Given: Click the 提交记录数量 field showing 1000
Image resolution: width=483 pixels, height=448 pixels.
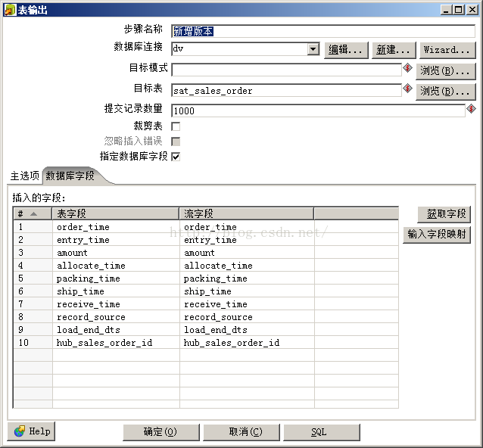Looking at the screenshot, I should point(318,110).
